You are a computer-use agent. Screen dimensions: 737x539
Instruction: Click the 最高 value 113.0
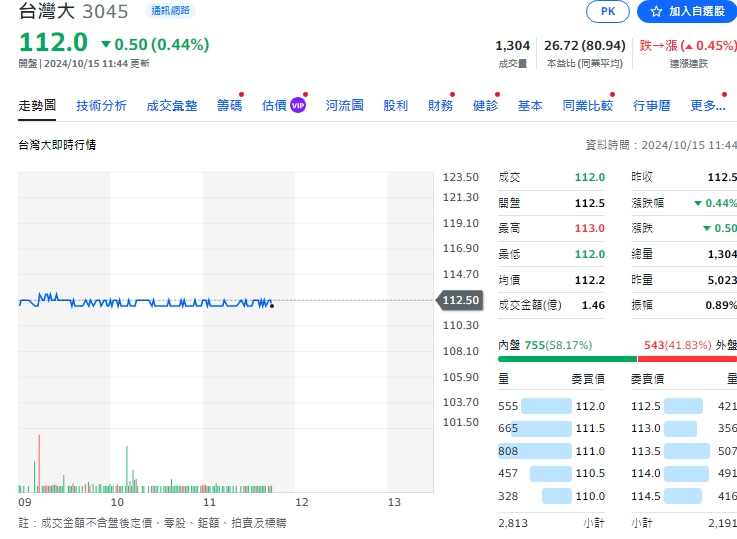[x=589, y=228]
